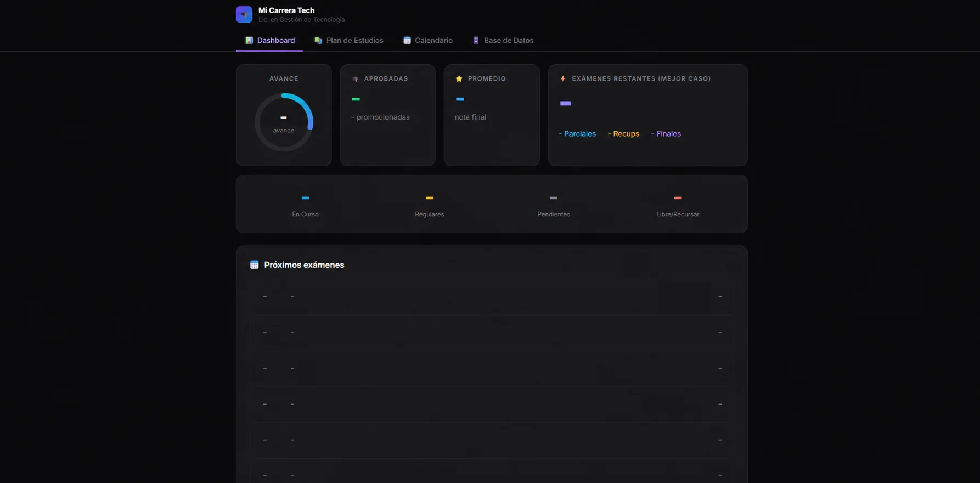This screenshot has width=980, height=483.
Task: Click the Regulares stat
Action: click(x=430, y=206)
